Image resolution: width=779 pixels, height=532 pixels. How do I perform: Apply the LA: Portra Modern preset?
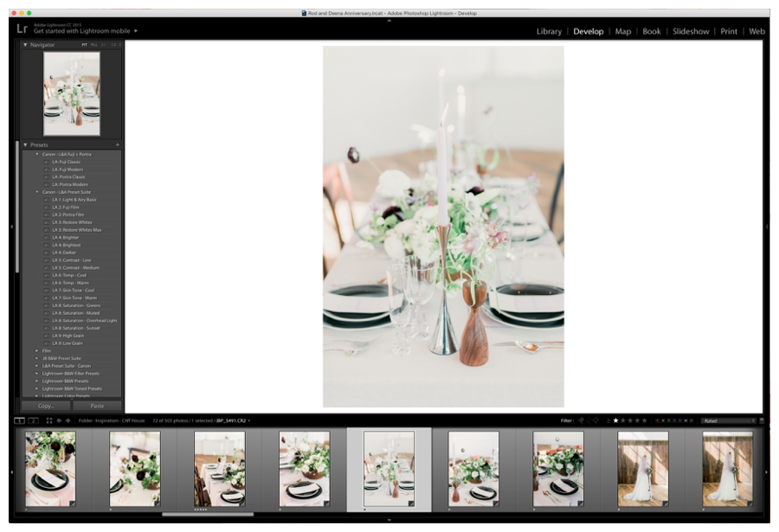pos(70,184)
